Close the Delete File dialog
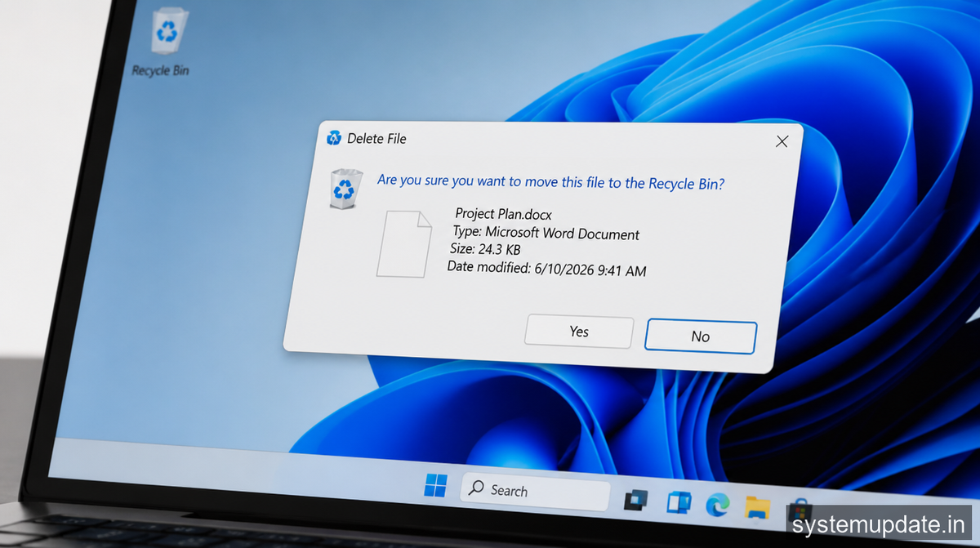Screen dimensions: 980x548 [782, 141]
